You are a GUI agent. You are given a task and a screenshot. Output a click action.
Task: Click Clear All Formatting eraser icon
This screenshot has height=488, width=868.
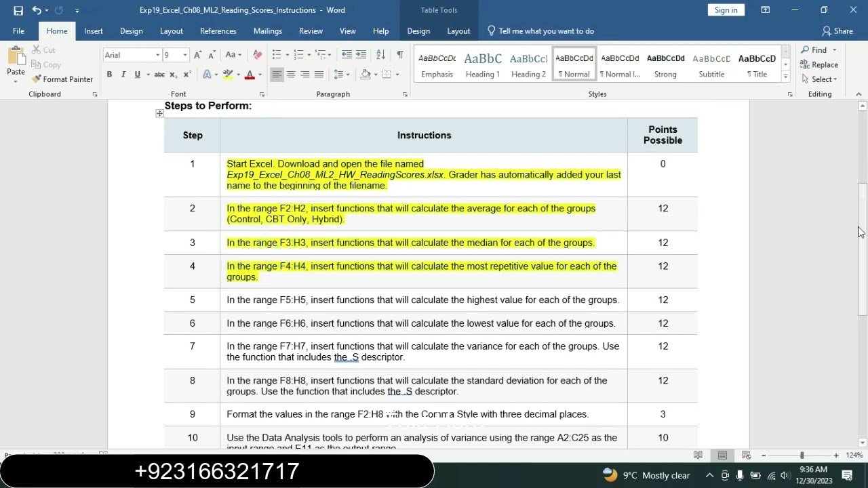pos(257,55)
